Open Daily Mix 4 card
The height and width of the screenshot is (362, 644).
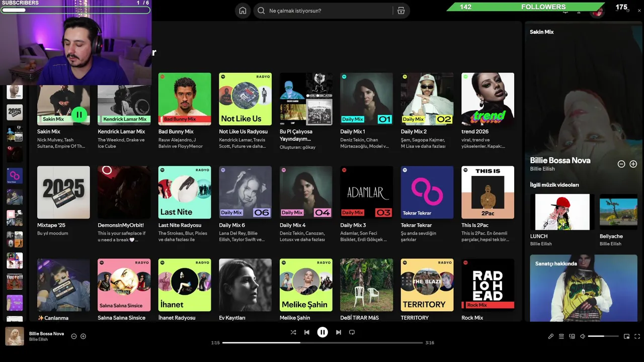pos(306,205)
